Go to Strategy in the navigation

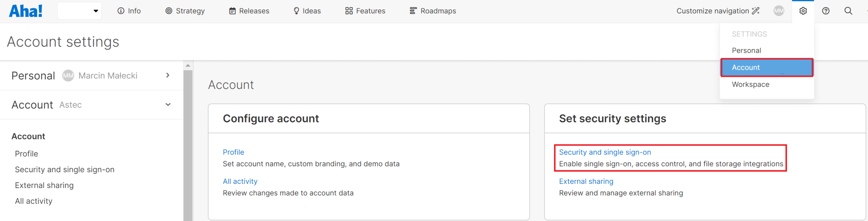coord(185,11)
